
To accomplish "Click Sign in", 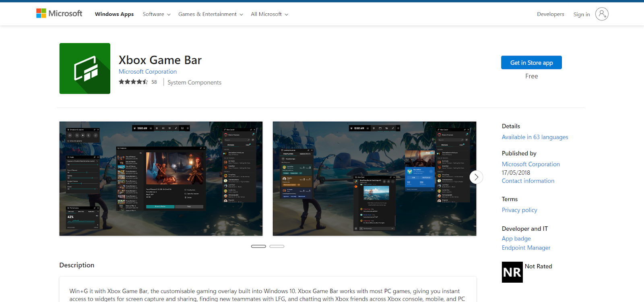I will pyautogui.click(x=582, y=14).
